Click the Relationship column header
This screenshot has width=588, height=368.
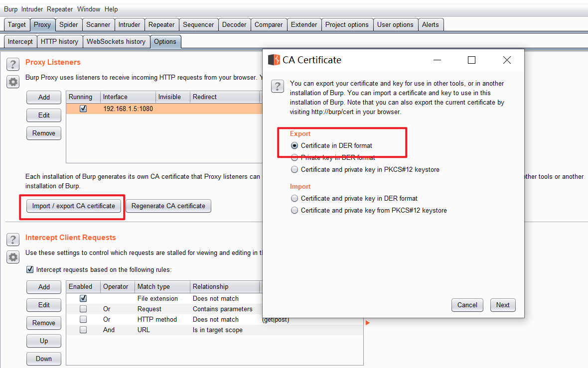point(225,287)
